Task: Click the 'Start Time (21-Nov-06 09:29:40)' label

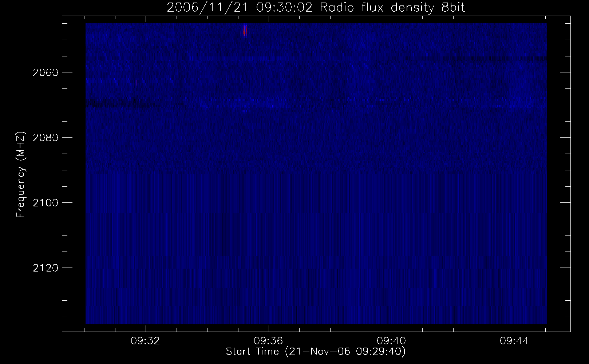Action: click(316, 352)
